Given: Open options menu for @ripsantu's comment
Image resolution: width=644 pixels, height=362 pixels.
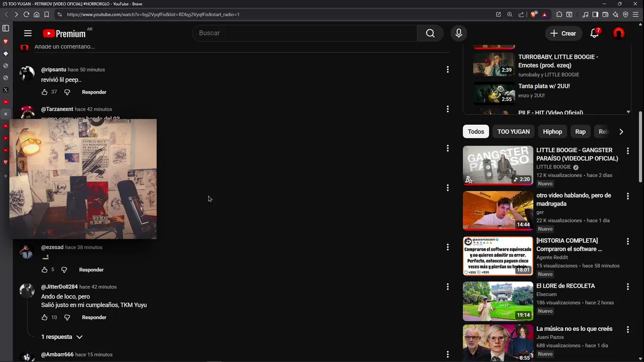Looking at the screenshot, I should tap(447, 69).
